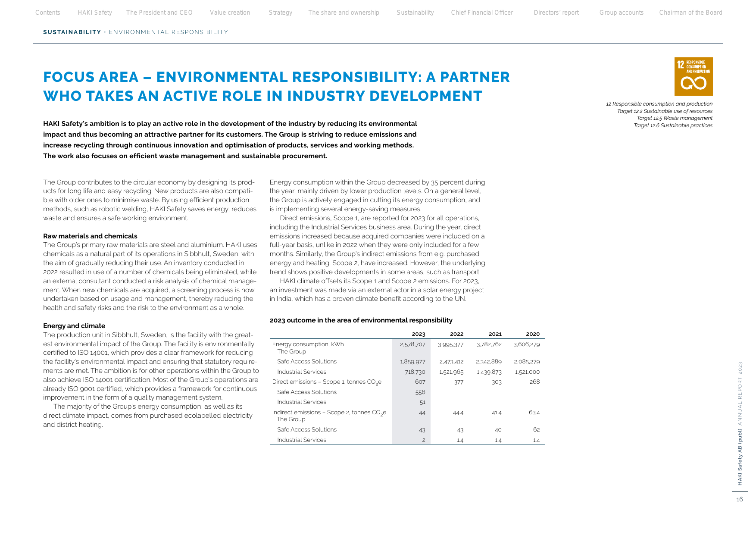Click the energy value '2,578,707'
The width and height of the screenshot is (756, 535).
(x=412, y=344)
